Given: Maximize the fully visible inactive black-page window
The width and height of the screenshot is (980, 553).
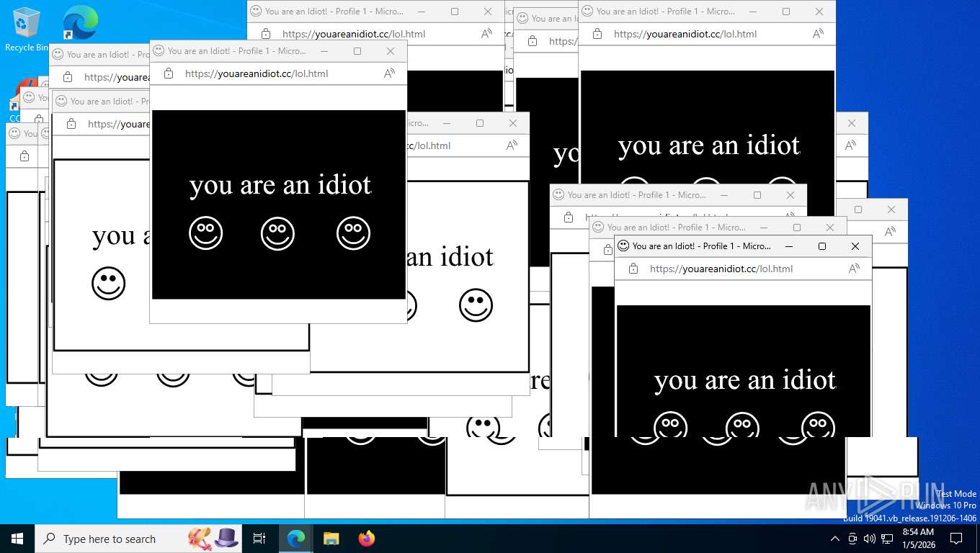Looking at the screenshot, I should [357, 51].
